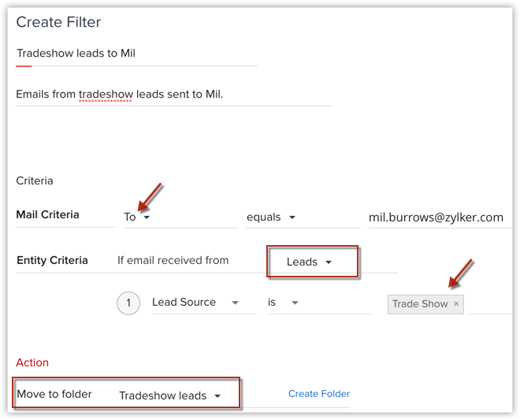Screen dimensions: 520x420
Task: Open the Tradeshow leads folder dropdown
Action: click(x=169, y=396)
